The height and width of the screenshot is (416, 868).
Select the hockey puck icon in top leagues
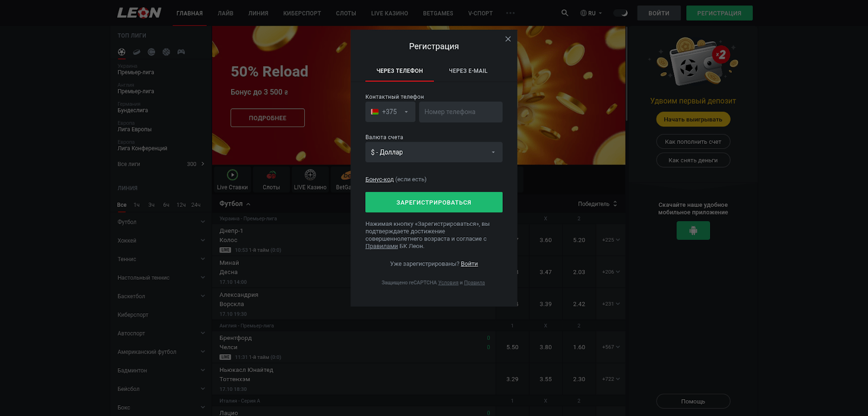coord(137,52)
